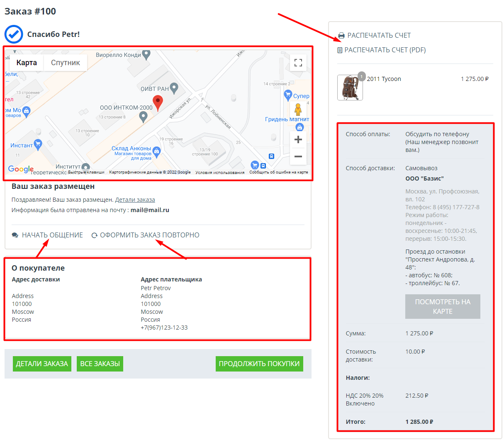This screenshot has height=440, width=504.
Task: Open the Детали заказа text link
Action: [135, 200]
